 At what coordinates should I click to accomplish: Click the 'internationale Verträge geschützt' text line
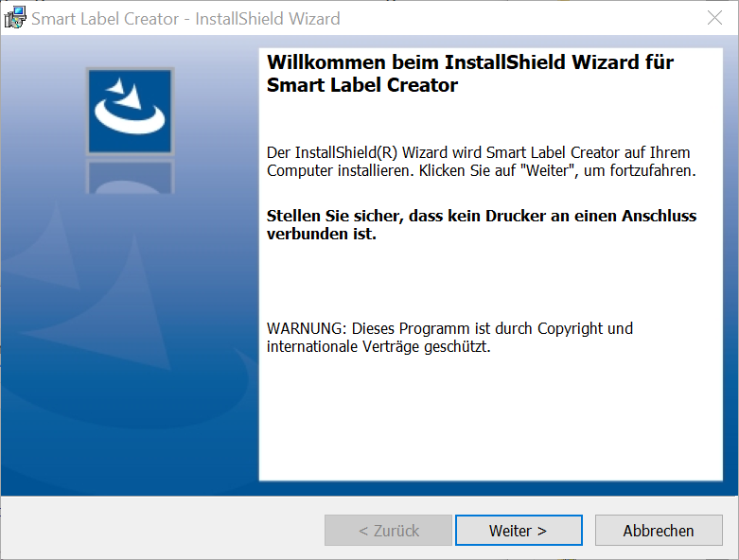pos(378,346)
